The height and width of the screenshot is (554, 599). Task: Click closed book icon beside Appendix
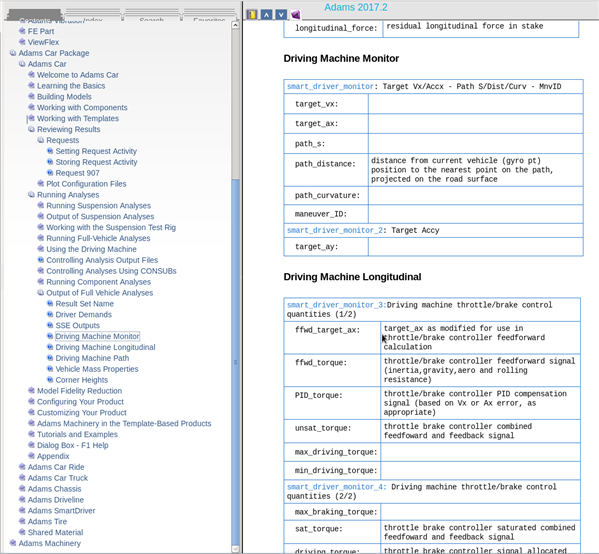[32, 456]
